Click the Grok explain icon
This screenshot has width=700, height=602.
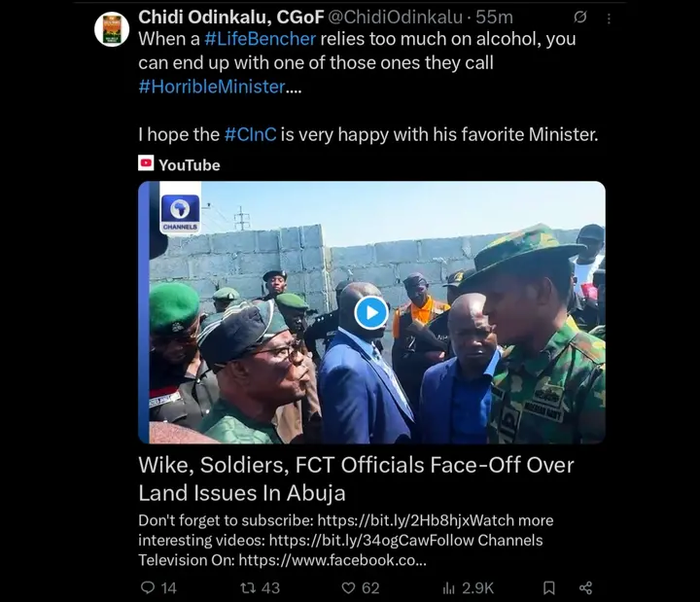tap(580, 18)
